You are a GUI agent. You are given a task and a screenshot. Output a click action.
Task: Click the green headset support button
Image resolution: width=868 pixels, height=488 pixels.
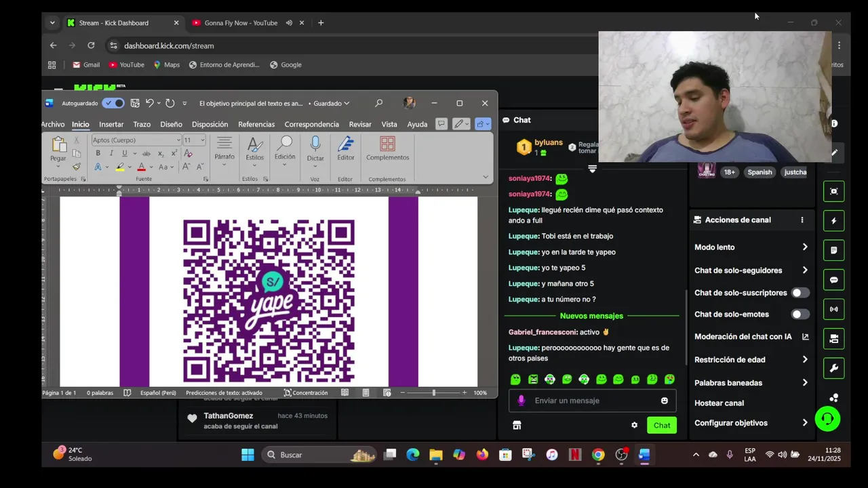pyautogui.click(x=827, y=418)
